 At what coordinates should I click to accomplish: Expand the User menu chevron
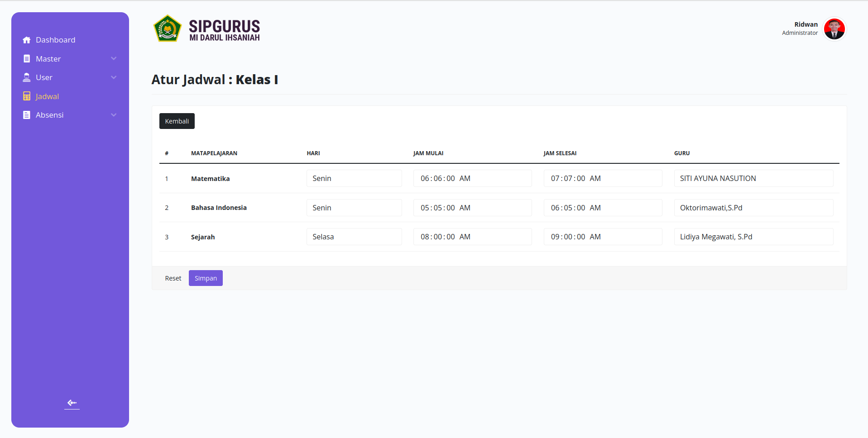(114, 77)
